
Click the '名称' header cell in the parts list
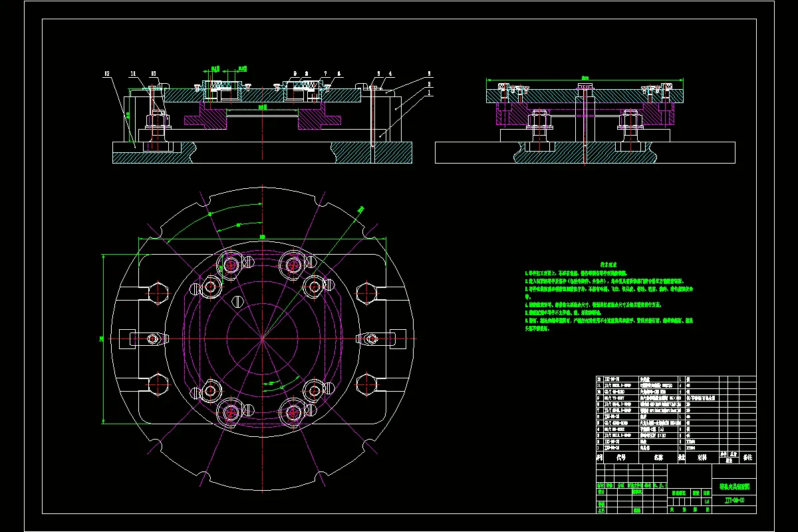pyautogui.click(x=658, y=458)
